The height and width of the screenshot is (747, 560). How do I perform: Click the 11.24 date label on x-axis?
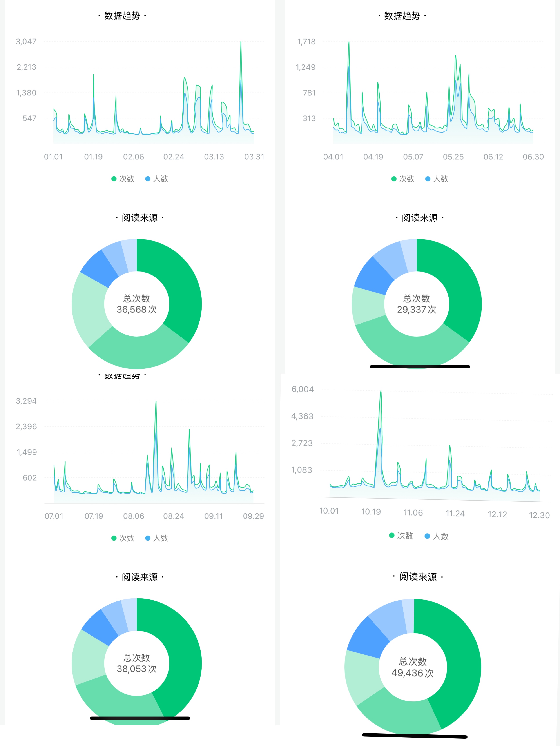pos(455,513)
